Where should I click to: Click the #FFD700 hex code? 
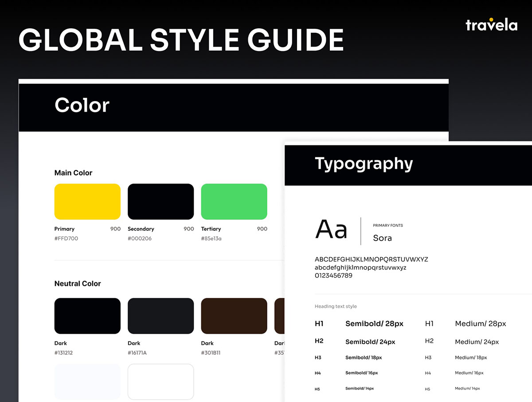(x=66, y=238)
